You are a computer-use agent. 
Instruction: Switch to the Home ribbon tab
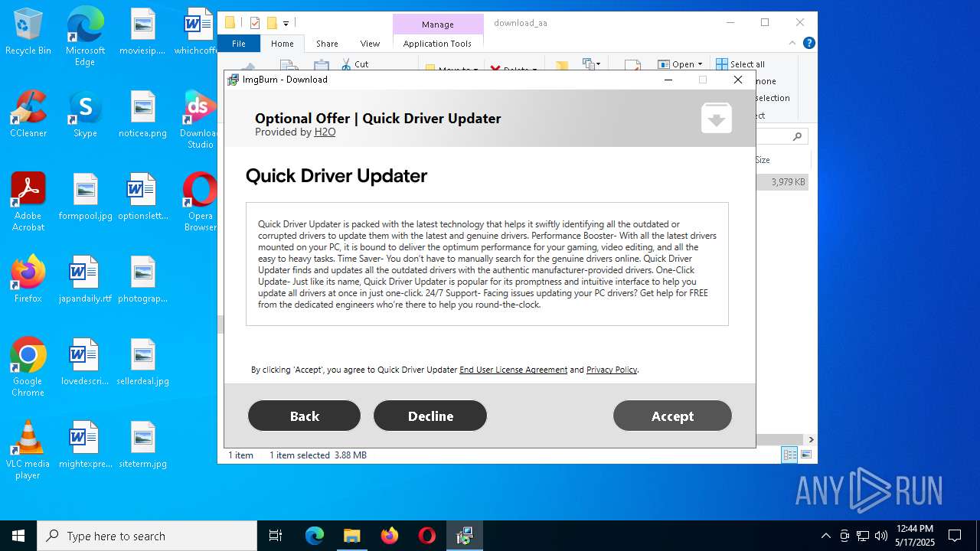[x=282, y=44]
